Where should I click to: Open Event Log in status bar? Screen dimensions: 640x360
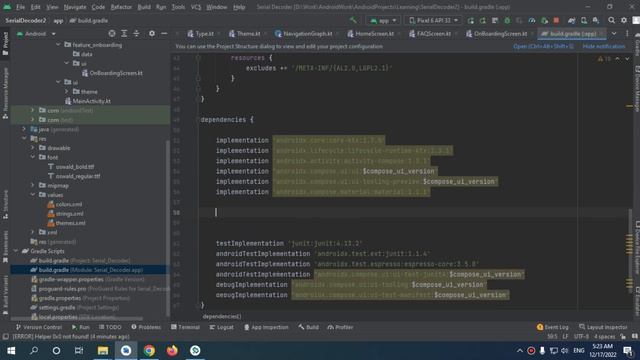tap(552, 327)
